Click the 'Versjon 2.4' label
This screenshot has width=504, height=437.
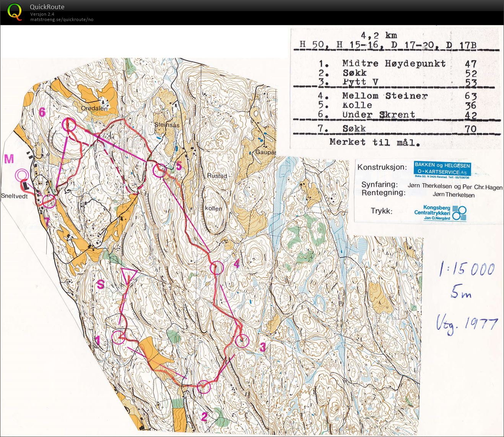pyautogui.click(x=42, y=14)
